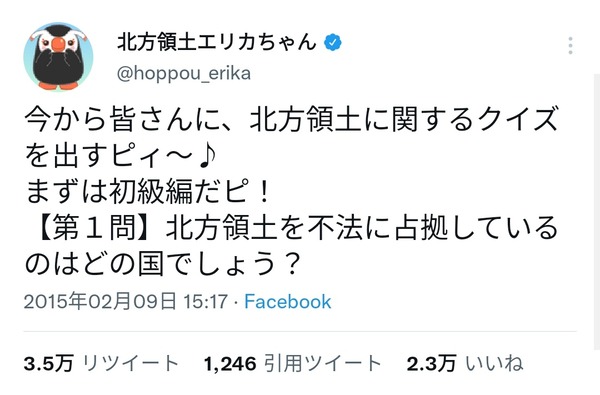
Task: Open the いいね list label
Action: 494,363
